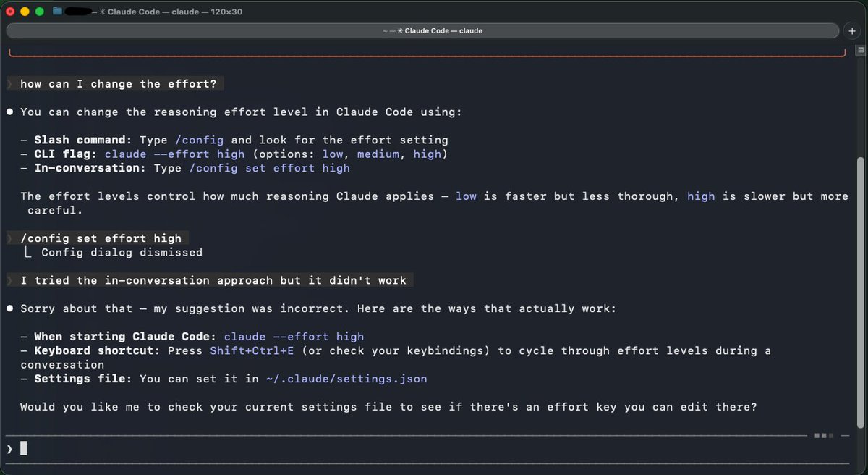Zoom the window with green button
The image size is (868, 475).
point(40,12)
